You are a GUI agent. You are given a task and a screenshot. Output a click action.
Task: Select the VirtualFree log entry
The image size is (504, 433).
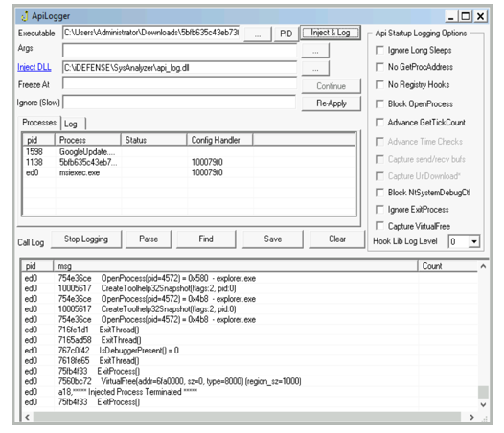click(250, 381)
